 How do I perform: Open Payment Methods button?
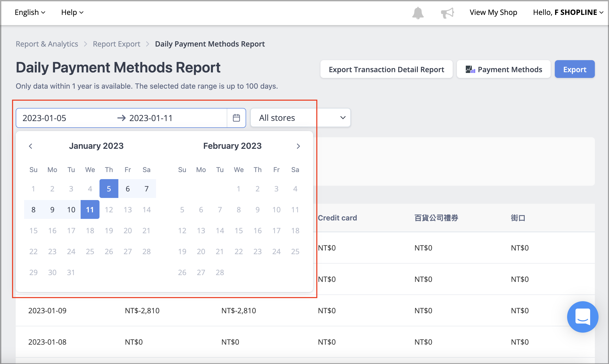[504, 69]
